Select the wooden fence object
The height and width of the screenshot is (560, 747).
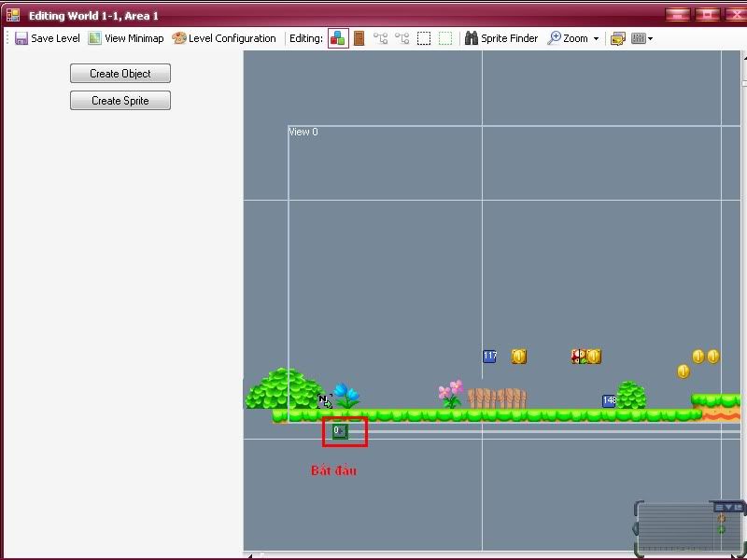[x=497, y=399]
